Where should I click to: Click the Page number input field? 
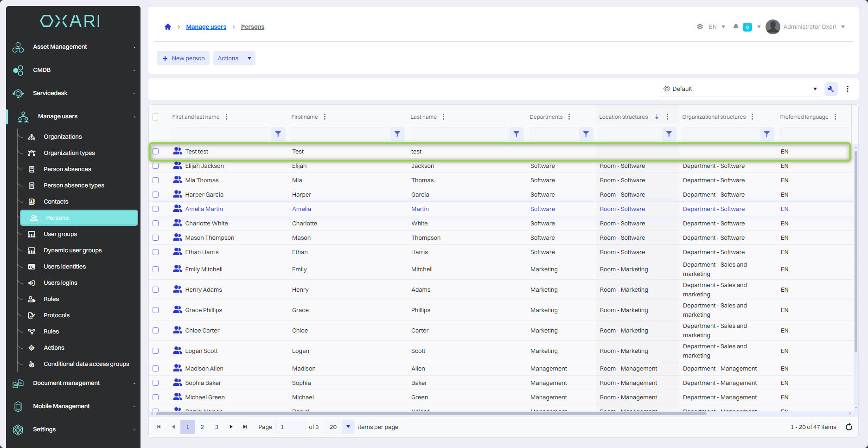pyautogui.click(x=290, y=427)
